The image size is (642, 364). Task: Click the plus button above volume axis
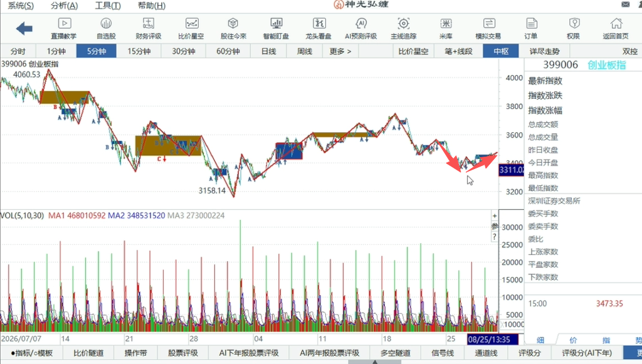click(495, 216)
